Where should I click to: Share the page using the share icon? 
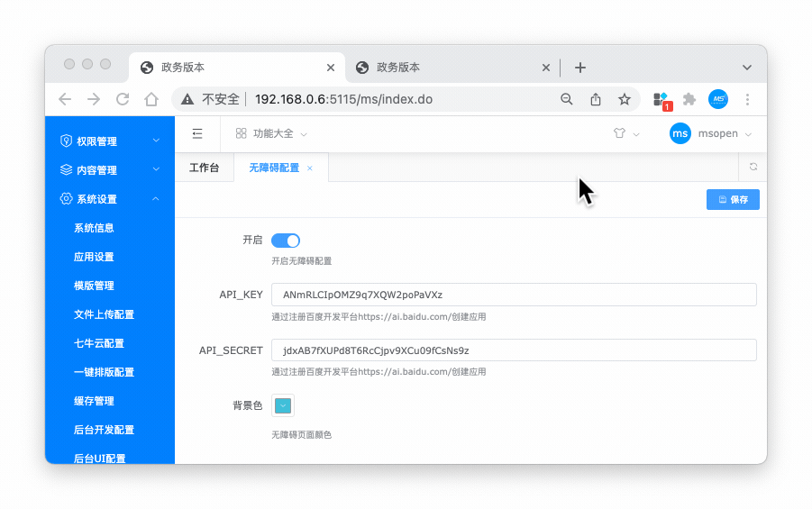[596, 99]
